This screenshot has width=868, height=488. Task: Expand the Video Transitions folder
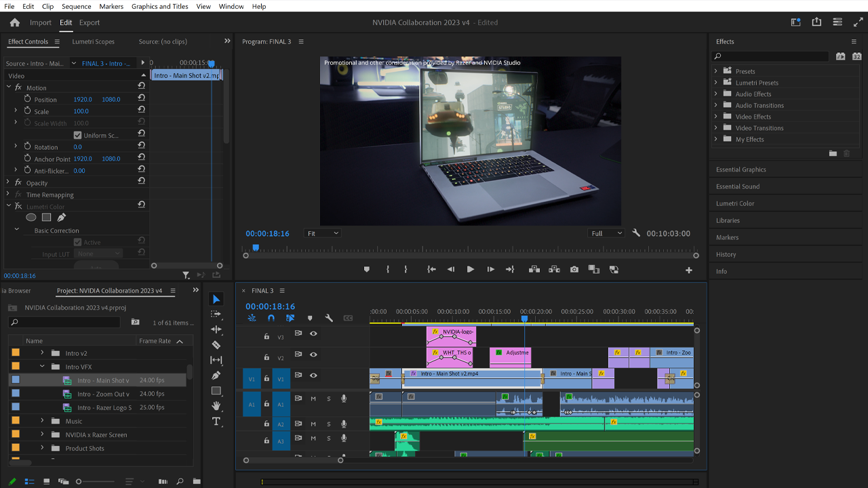point(715,127)
